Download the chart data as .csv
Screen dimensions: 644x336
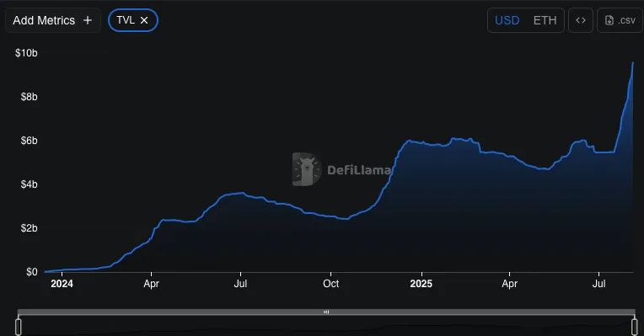[620, 20]
